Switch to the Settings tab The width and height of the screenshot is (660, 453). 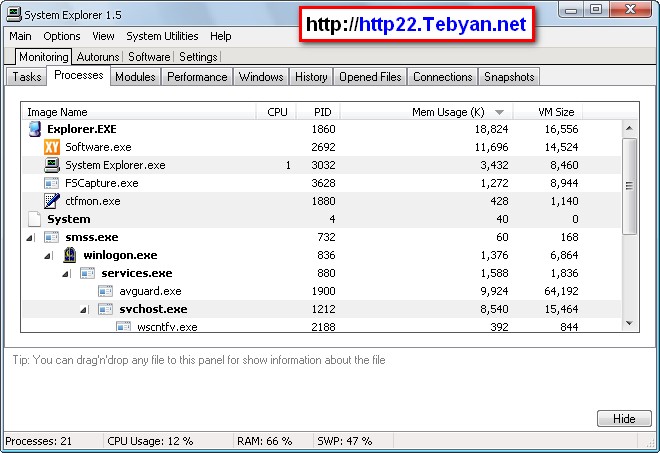tap(198, 57)
